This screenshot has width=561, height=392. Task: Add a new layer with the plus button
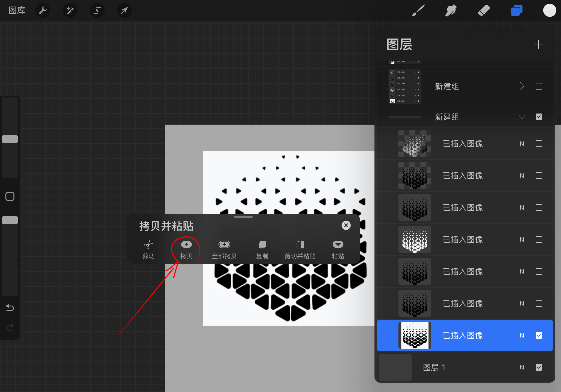538,44
